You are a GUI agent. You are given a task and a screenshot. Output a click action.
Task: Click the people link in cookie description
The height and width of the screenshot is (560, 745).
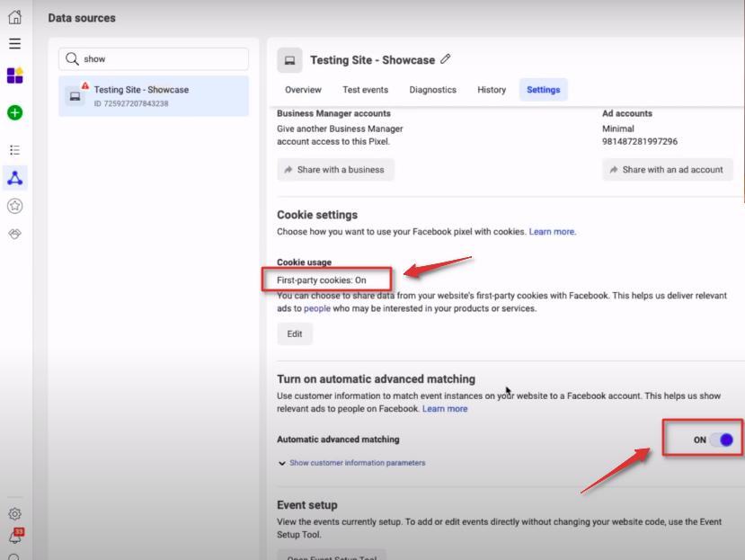pos(317,308)
